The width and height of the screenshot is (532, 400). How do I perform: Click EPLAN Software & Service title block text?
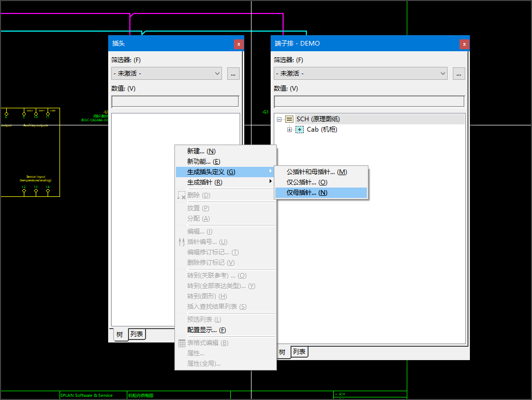(x=86, y=395)
